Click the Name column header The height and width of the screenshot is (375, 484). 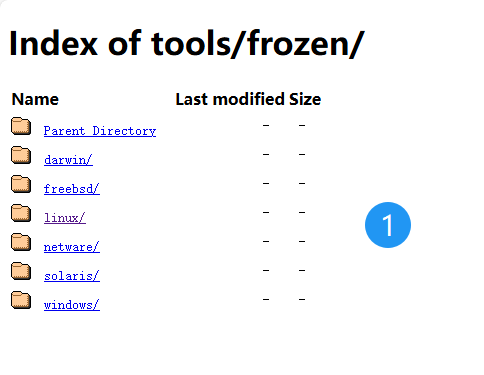[35, 99]
